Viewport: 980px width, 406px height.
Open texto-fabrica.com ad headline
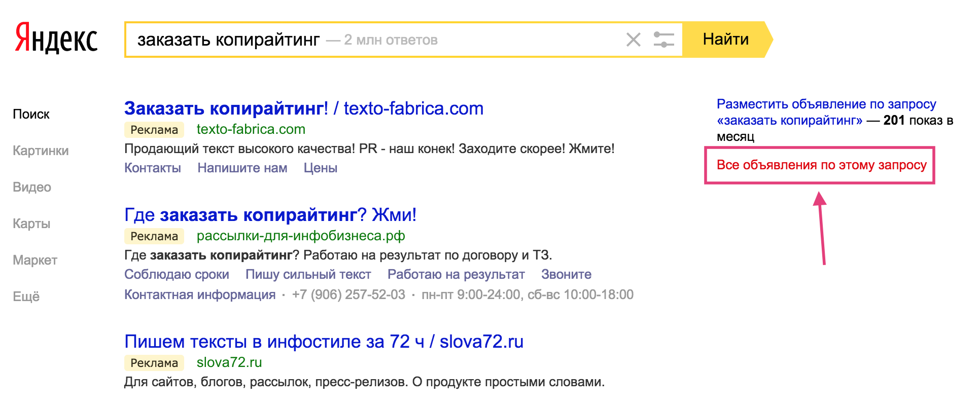click(x=303, y=108)
